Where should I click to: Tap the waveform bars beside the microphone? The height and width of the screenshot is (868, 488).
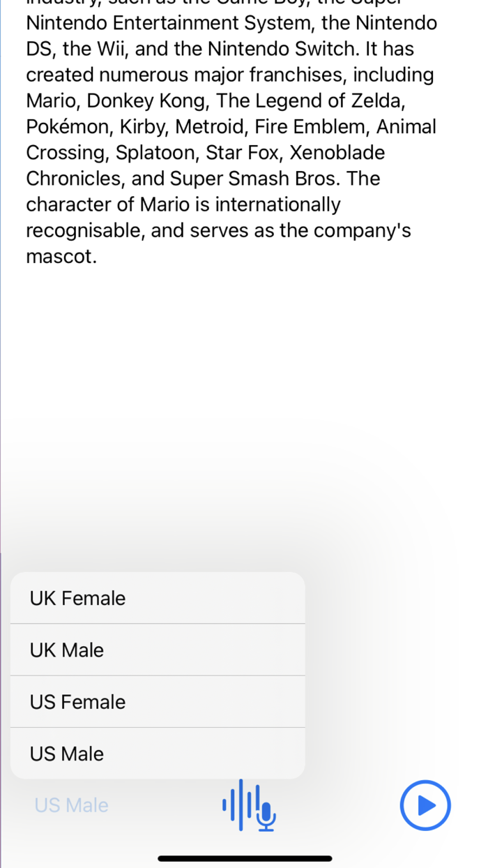[237, 805]
